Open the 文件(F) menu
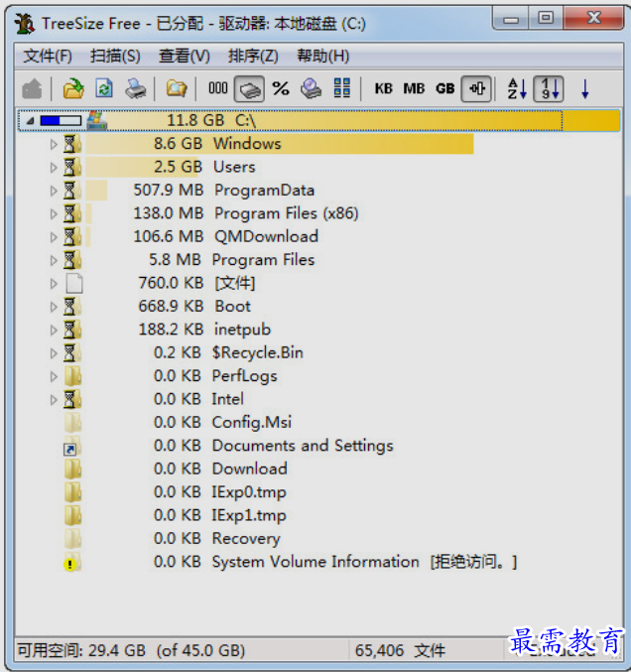The width and height of the screenshot is (631, 672). [x=48, y=57]
